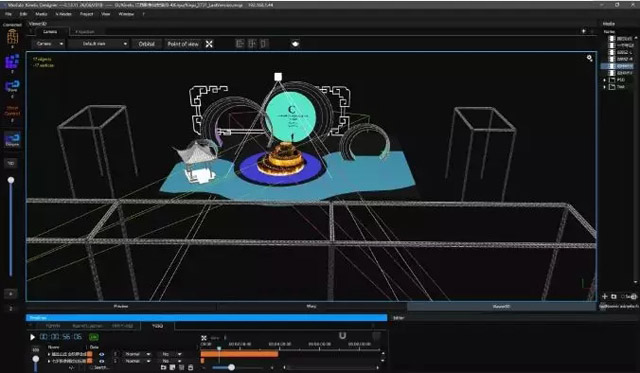Click the 3D object icon in viewer toolbar
The height and width of the screenshot is (373, 640).
tap(295, 44)
